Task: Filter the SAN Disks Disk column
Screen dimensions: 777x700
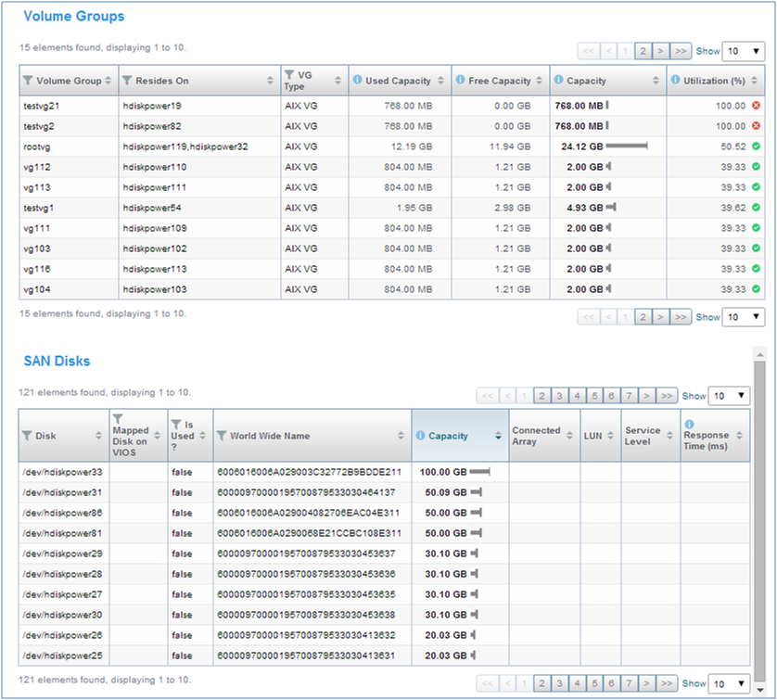Action: tap(27, 436)
